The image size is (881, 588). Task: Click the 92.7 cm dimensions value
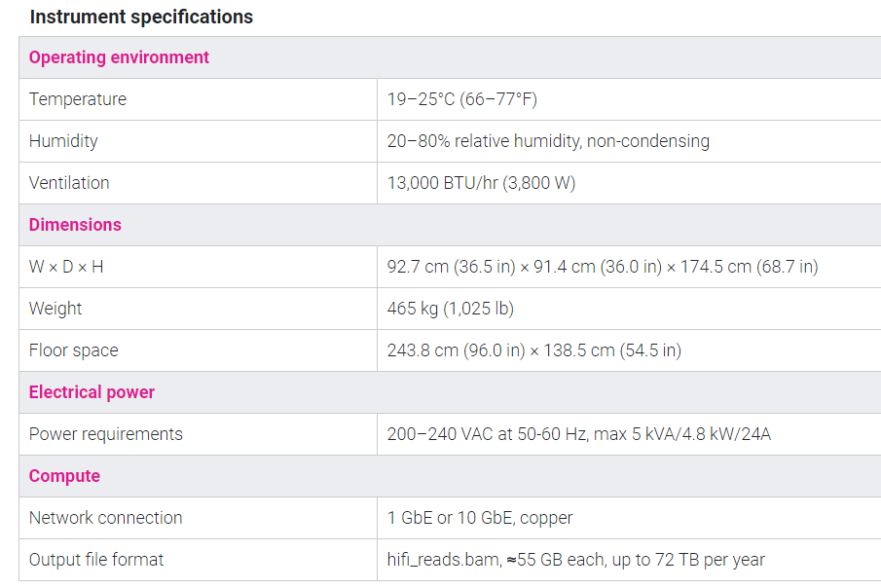pyautogui.click(x=602, y=267)
